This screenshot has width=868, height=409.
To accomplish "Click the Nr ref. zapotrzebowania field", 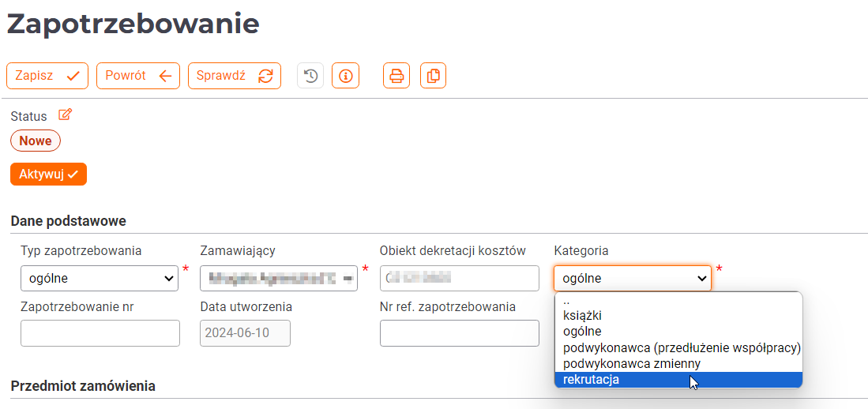I will coord(460,333).
